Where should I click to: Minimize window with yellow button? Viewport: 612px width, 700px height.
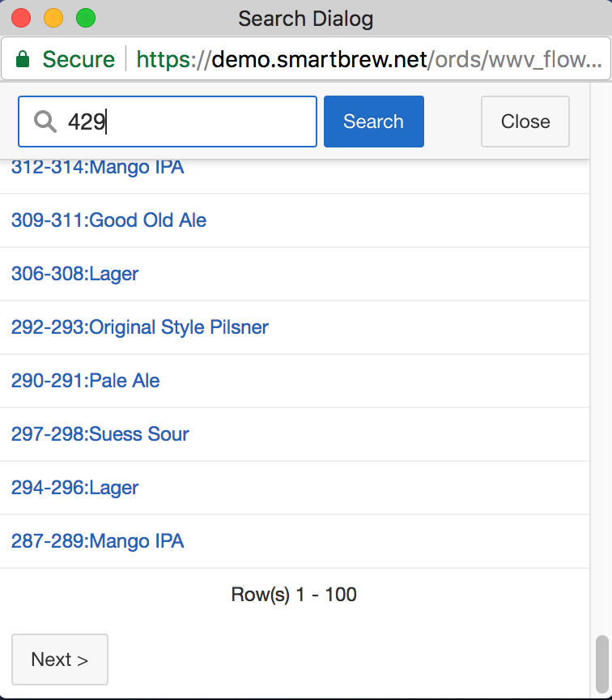tap(53, 18)
